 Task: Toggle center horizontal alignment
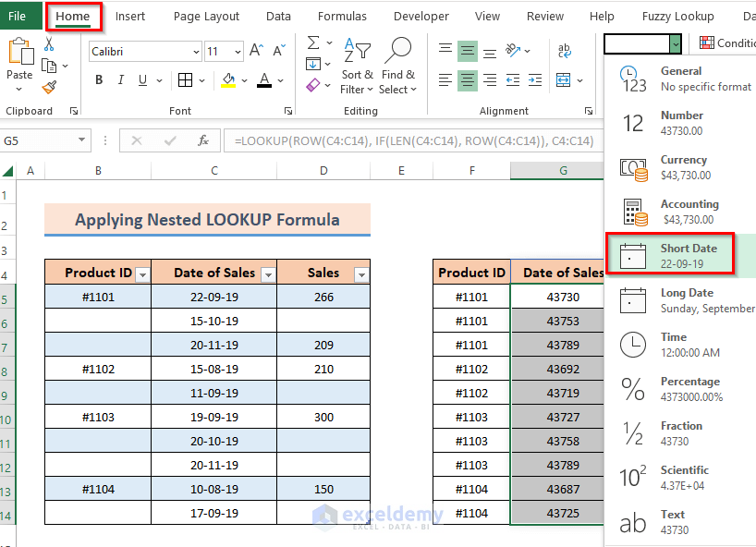click(469, 80)
